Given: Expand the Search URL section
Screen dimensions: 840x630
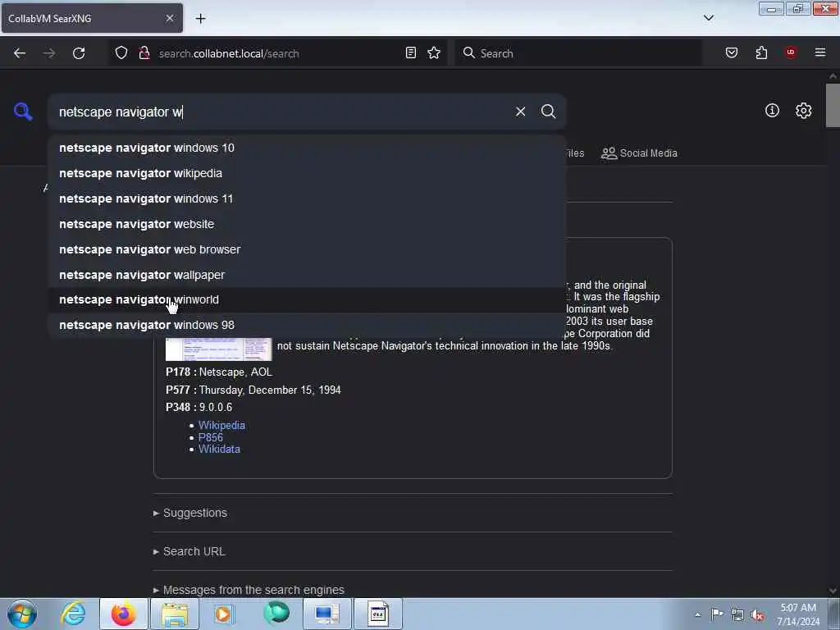Looking at the screenshot, I should pyautogui.click(x=189, y=552).
